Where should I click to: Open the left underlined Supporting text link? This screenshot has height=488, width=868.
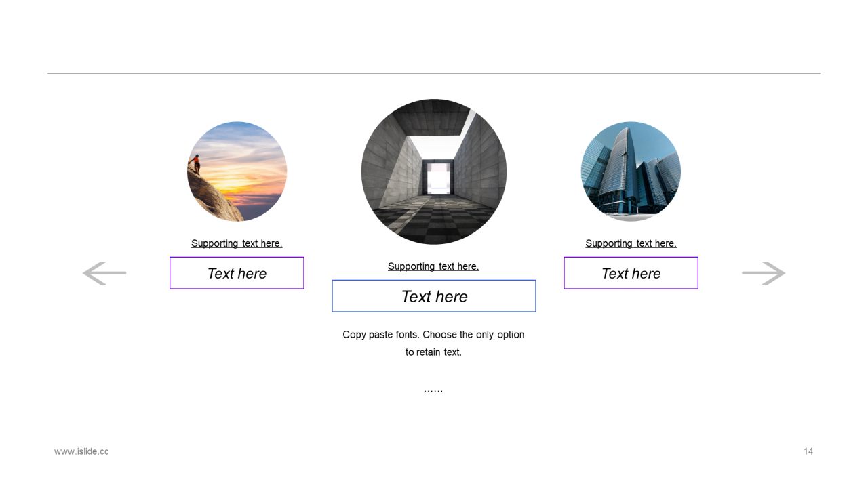point(237,243)
